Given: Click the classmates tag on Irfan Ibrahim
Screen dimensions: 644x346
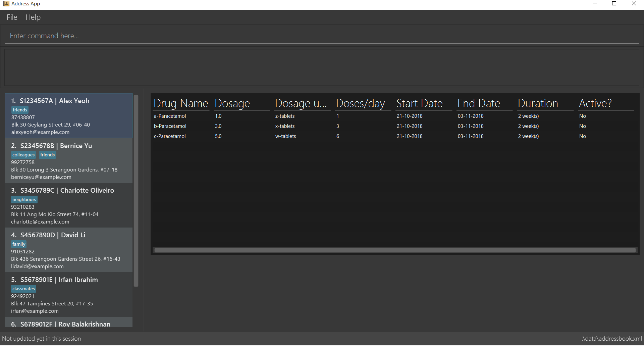Looking at the screenshot, I should tap(23, 289).
